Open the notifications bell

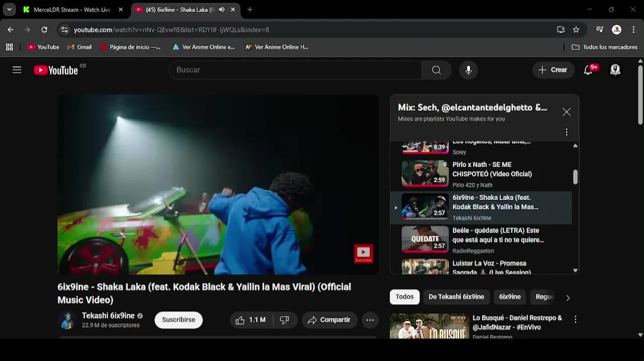(588, 70)
